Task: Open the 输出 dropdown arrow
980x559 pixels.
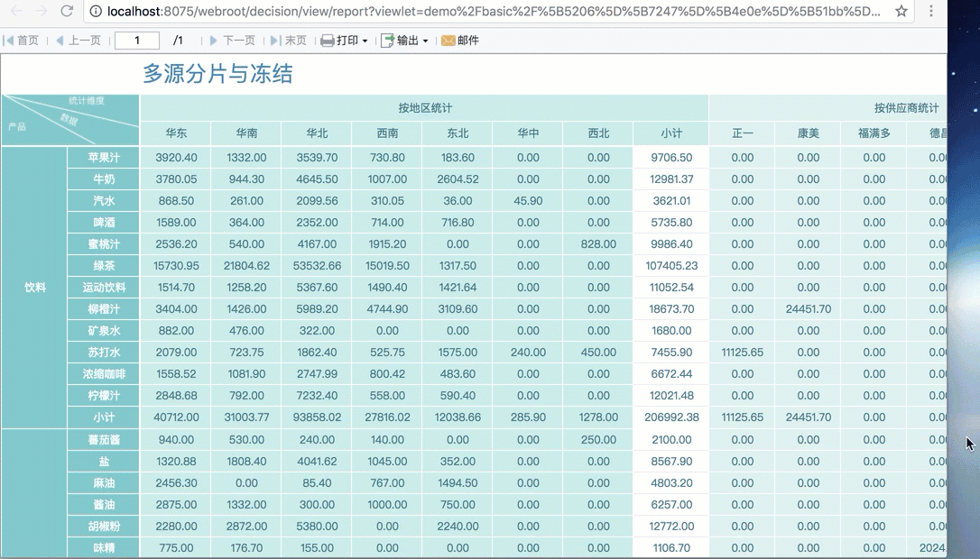Action: (x=426, y=41)
